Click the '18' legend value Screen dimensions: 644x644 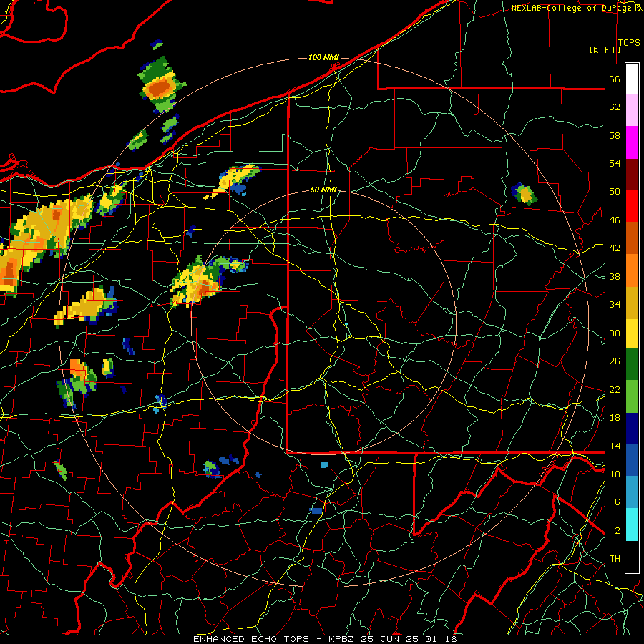click(615, 418)
